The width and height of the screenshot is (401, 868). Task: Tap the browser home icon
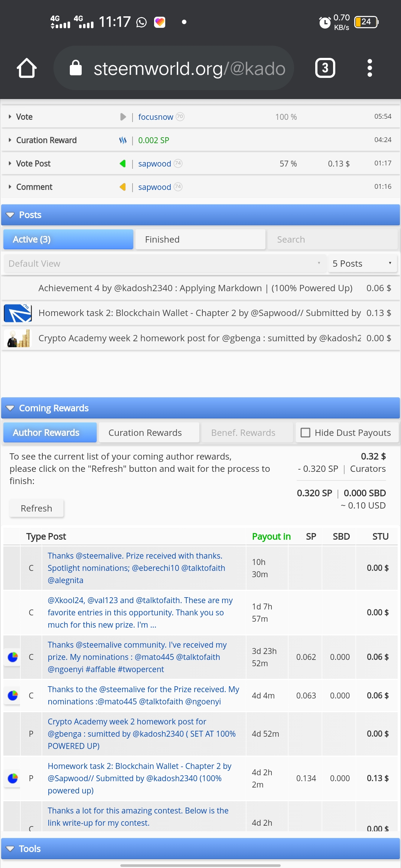[x=27, y=68]
